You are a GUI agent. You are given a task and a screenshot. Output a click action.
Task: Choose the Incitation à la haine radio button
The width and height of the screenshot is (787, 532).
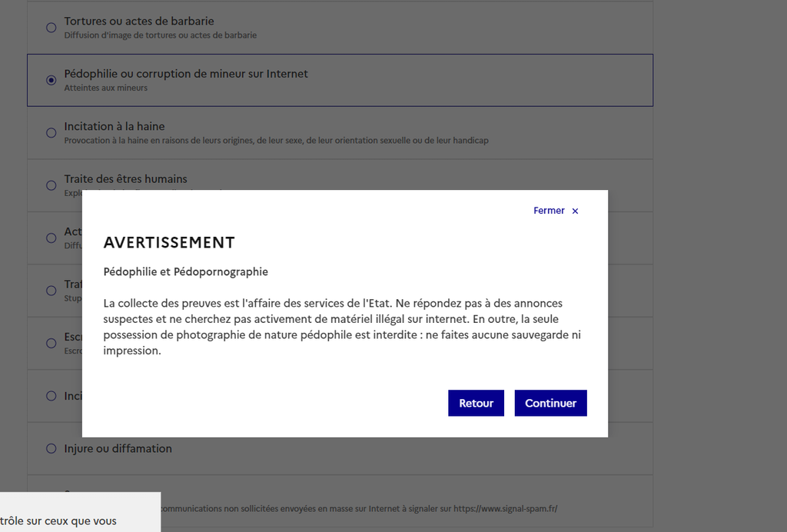click(x=51, y=133)
